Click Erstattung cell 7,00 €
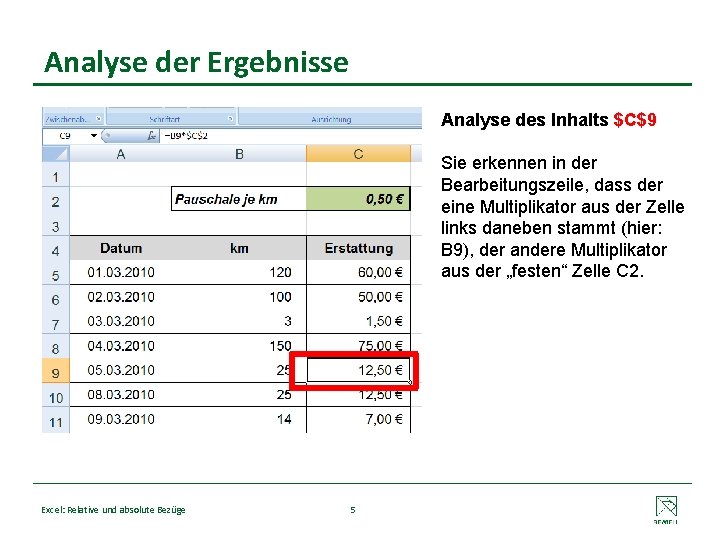 click(x=358, y=419)
